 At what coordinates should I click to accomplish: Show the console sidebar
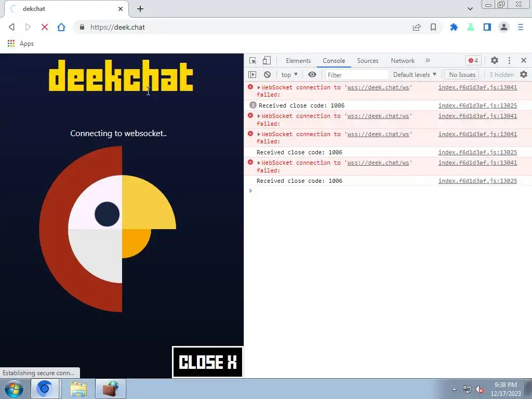coord(252,74)
